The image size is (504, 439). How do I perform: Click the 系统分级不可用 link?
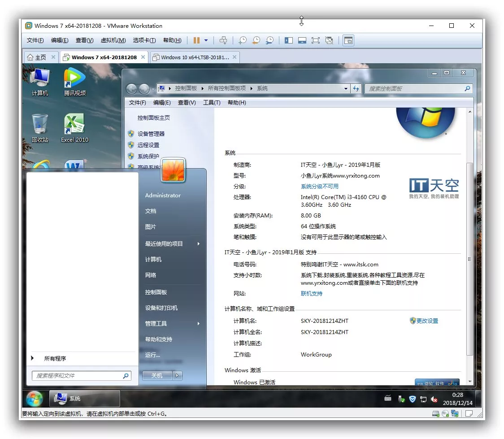pyautogui.click(x=320, y=187)
